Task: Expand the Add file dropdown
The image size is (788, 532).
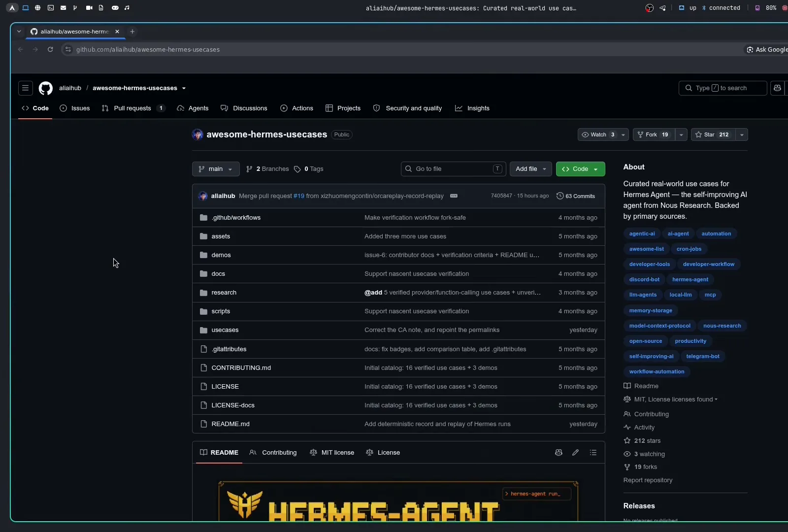Action: 531,169
